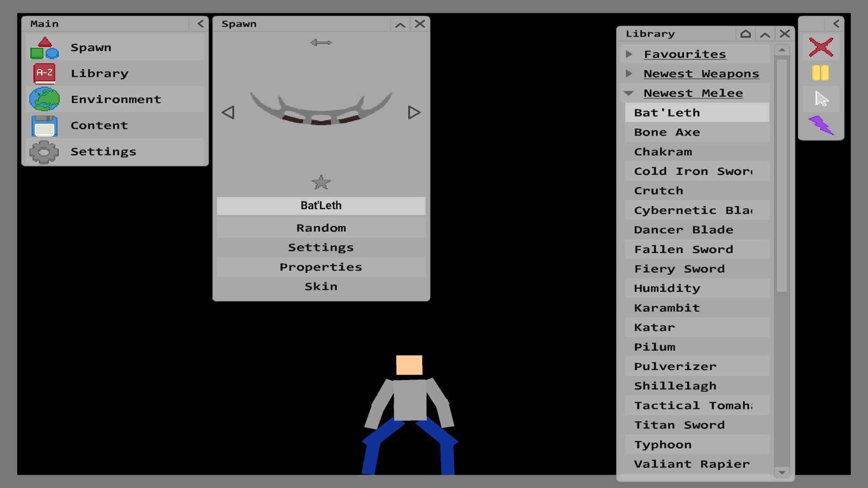Click the purple lightning bolt icon
Viewport: 868px width, 488px height.
tap(821, 125)
